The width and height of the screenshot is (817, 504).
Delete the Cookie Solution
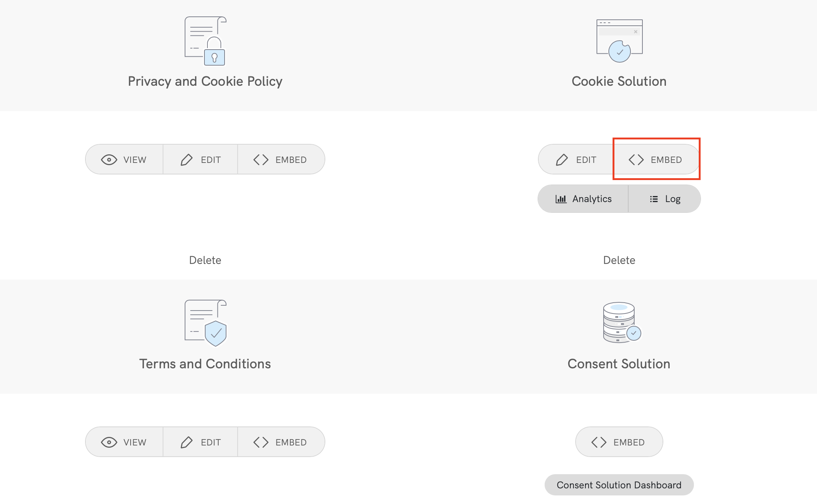pos(619,260)
